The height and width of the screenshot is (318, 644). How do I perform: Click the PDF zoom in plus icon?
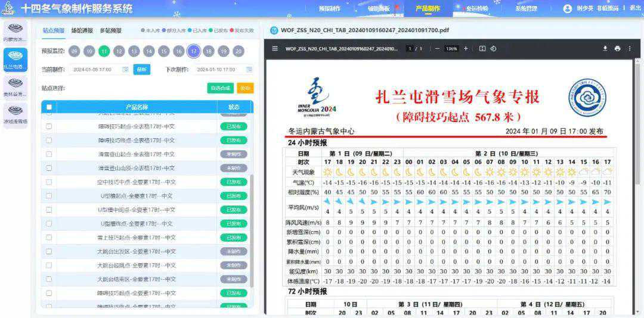click(x=466, y=48)
